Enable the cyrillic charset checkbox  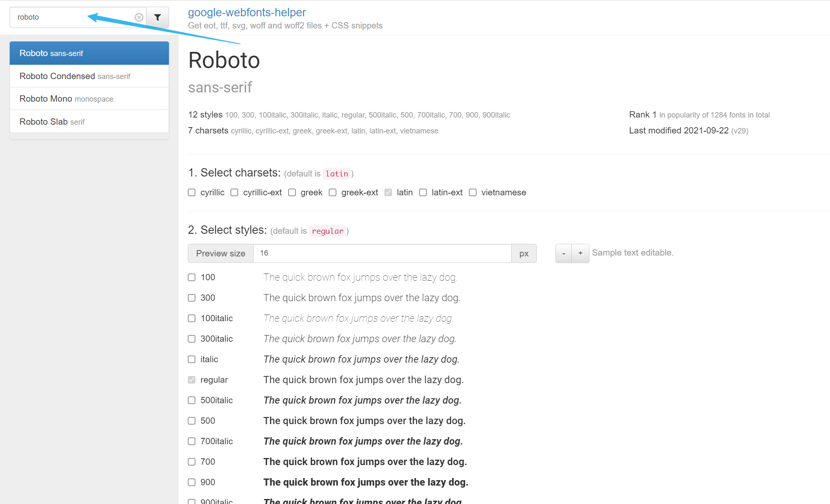(x=193, y=192)
